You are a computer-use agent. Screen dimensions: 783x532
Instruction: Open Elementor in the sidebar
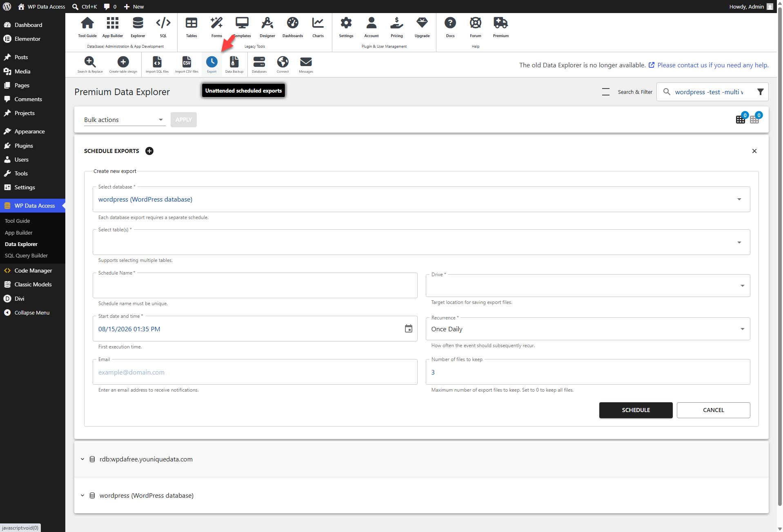point(27,39)
